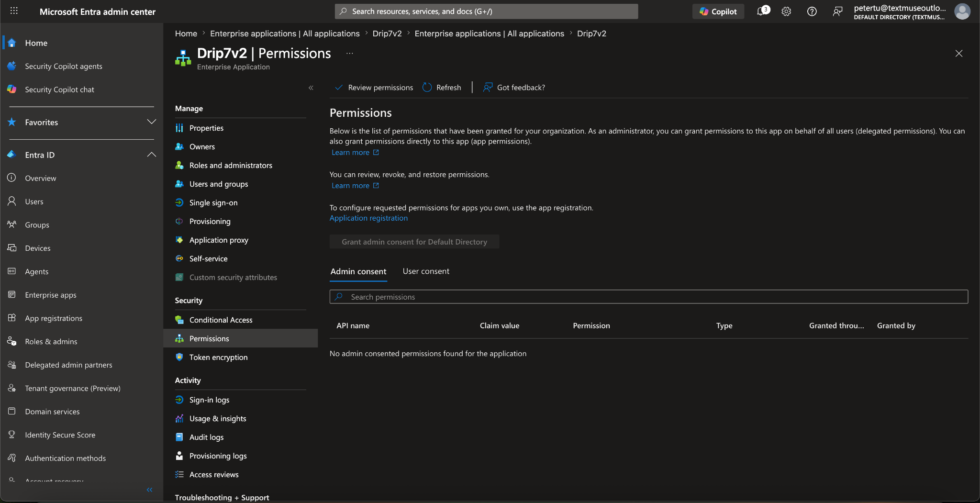980x503 pixels.
Task: Click the Search permissions field
Action: tap(649, 297)
